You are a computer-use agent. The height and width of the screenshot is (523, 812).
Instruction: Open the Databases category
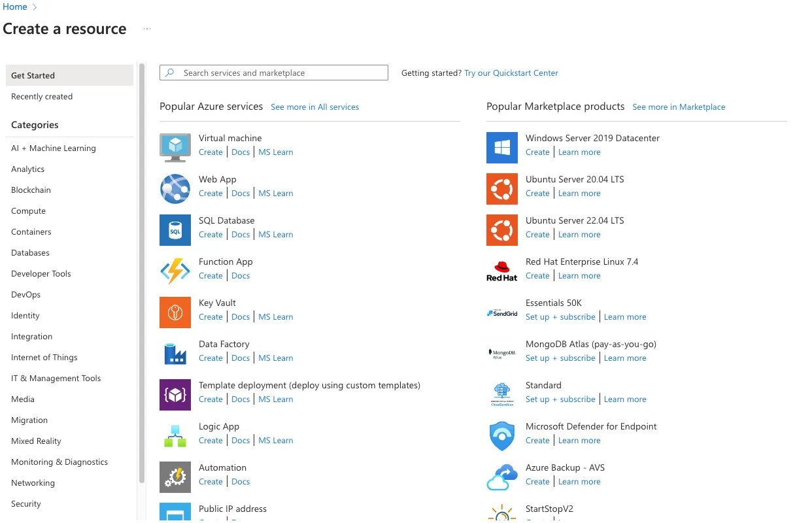pos(30,253)
